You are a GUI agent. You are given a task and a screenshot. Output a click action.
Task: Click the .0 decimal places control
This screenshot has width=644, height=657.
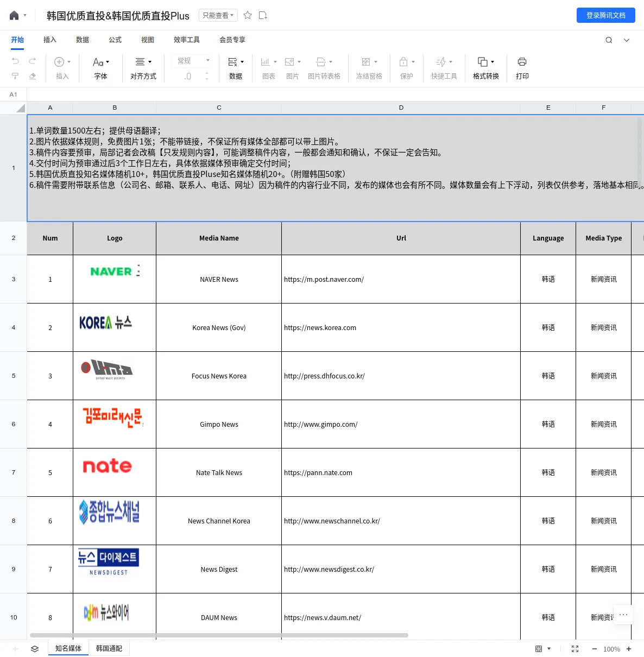tap(188, 77)
